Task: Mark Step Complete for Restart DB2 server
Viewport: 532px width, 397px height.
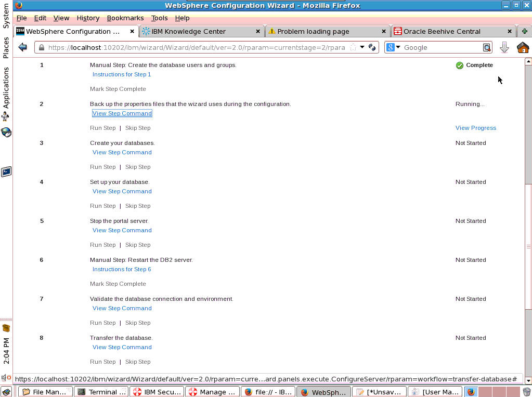Action: (x=118, y=284)
